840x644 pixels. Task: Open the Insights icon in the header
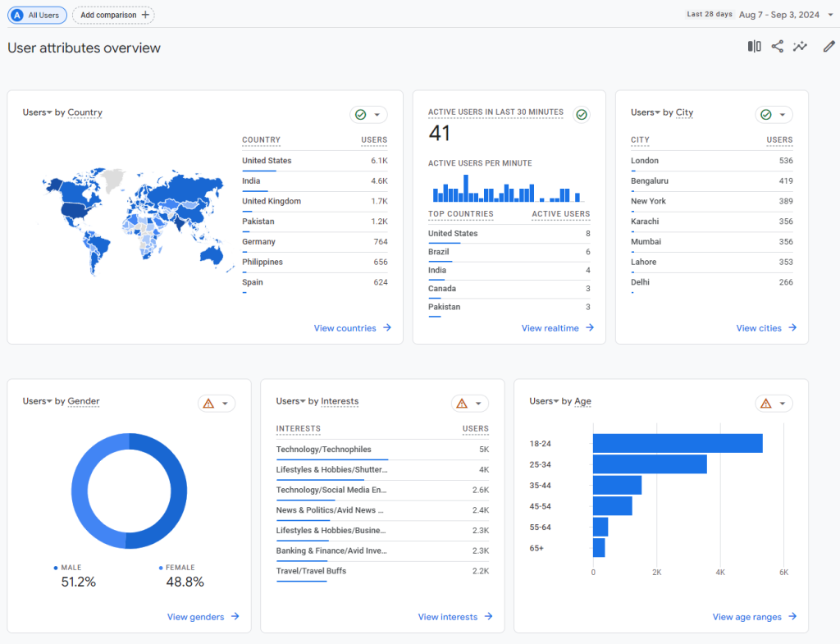pyautogui.click(x=800, y=46)
